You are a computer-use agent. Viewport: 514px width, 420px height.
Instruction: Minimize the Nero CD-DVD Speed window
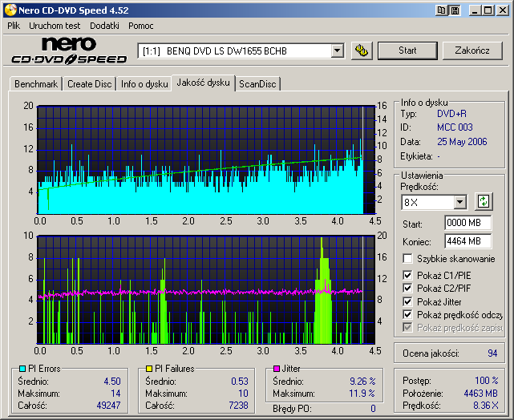coord(475,10)
